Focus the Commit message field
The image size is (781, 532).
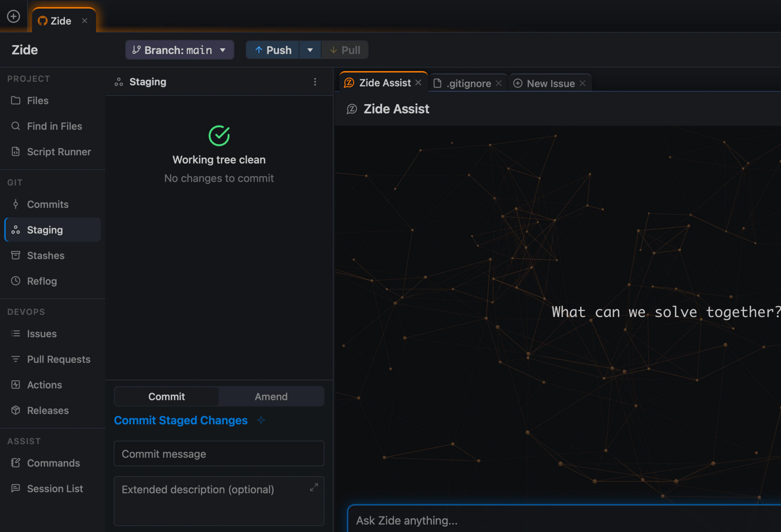(x=219, y=454)
